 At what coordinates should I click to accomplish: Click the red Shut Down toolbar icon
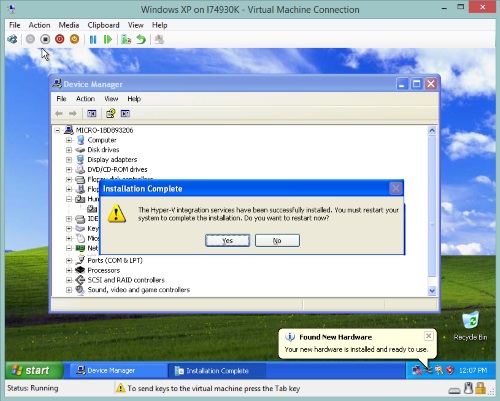click(x=60, y=39)
